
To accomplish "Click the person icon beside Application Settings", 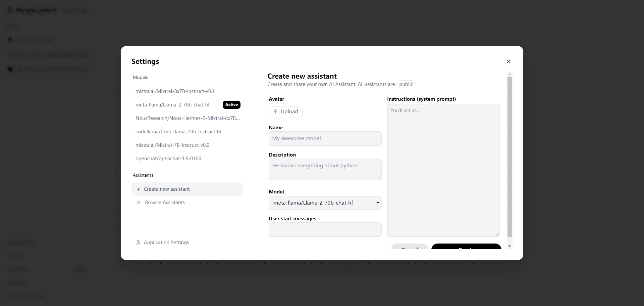I will point(138,243).
